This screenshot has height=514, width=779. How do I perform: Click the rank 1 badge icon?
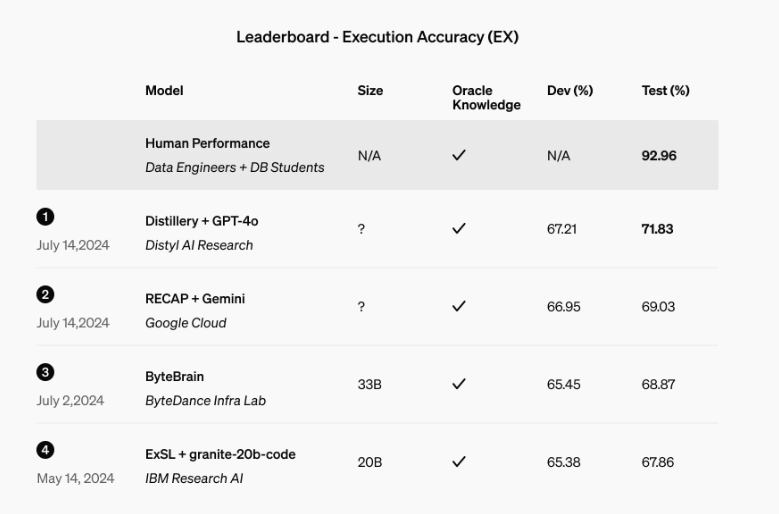[45, 216]
